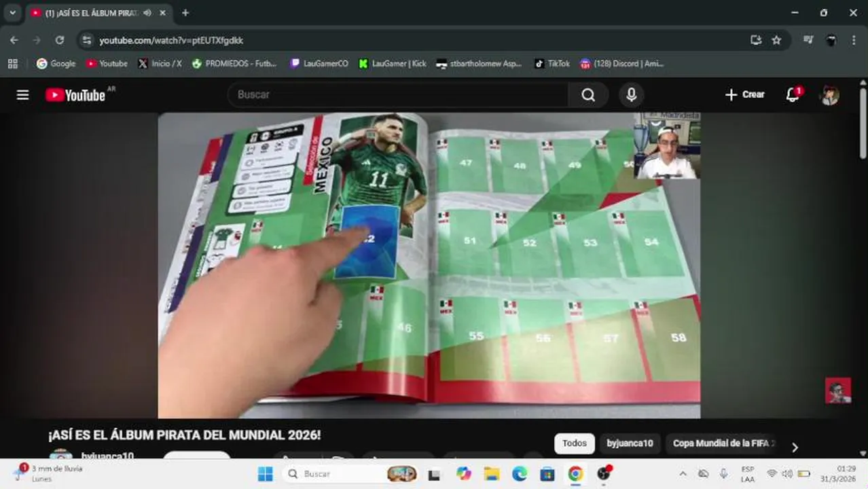Image resolution: width=868 pixels, height=489 pixels.
Task: Click the youtube.com address bar URL
Action: [x=171, y=41]
